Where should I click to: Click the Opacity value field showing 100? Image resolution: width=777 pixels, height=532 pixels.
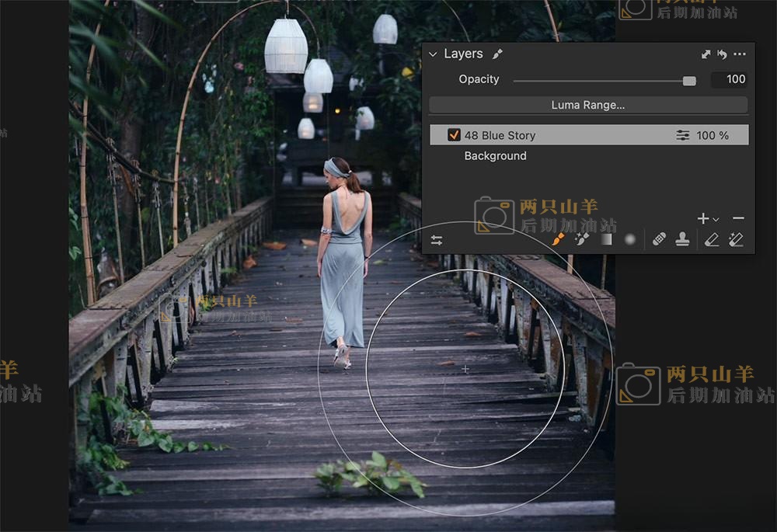click(x=729, y=79)
